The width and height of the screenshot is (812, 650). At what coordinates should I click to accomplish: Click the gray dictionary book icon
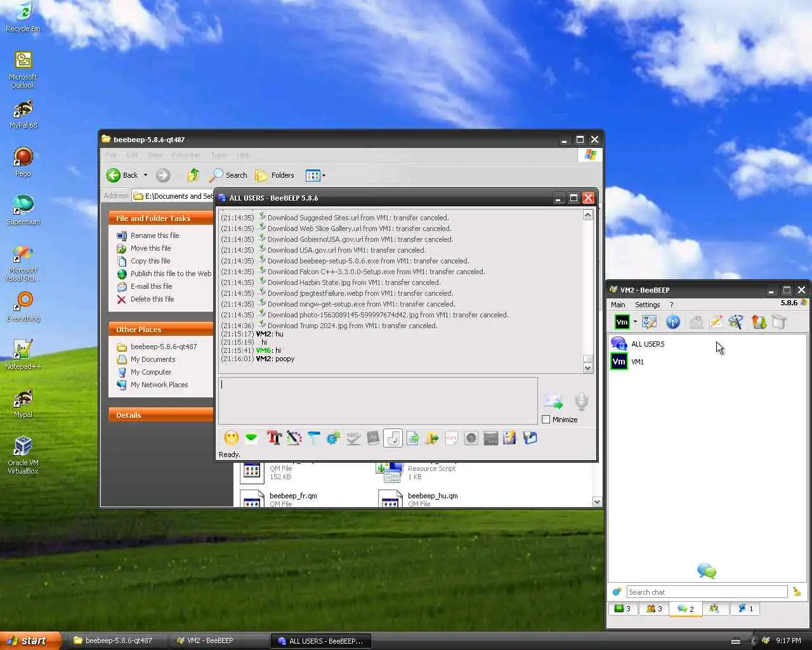pos(373,437)
